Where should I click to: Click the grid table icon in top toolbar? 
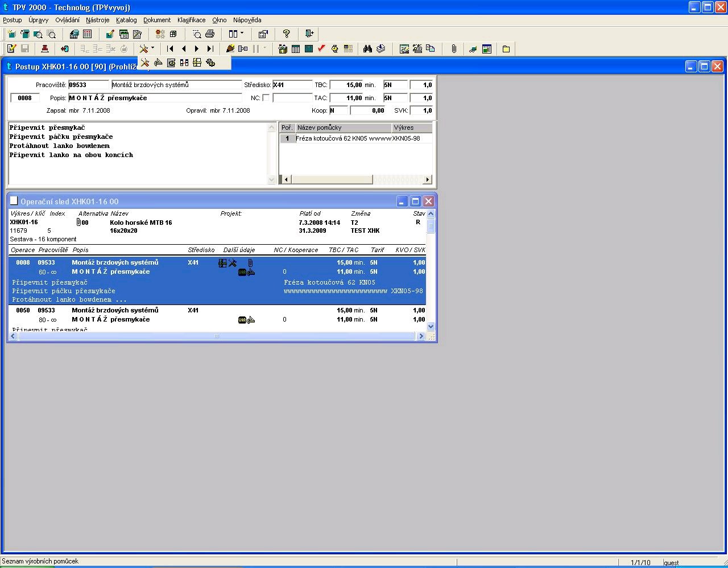click(87, 34)
